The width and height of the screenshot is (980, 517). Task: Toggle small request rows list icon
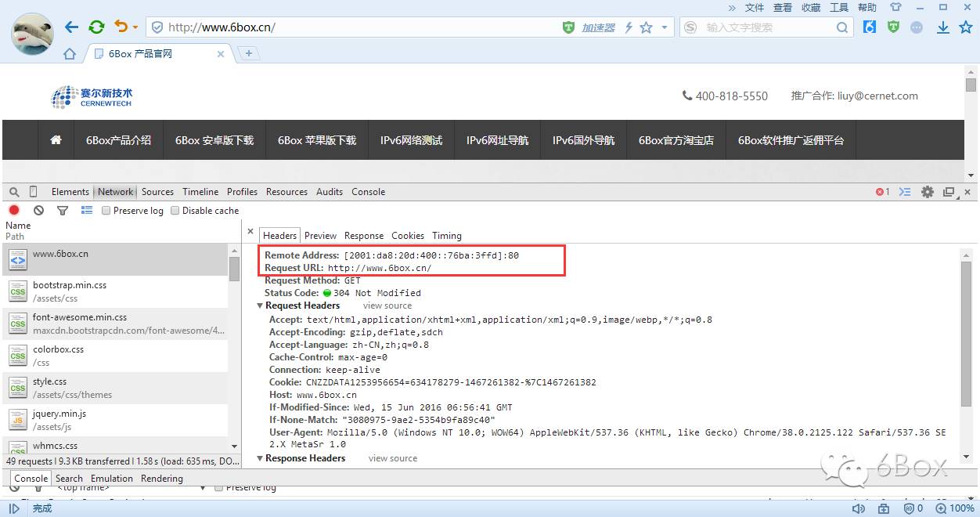tap(87, 210)
